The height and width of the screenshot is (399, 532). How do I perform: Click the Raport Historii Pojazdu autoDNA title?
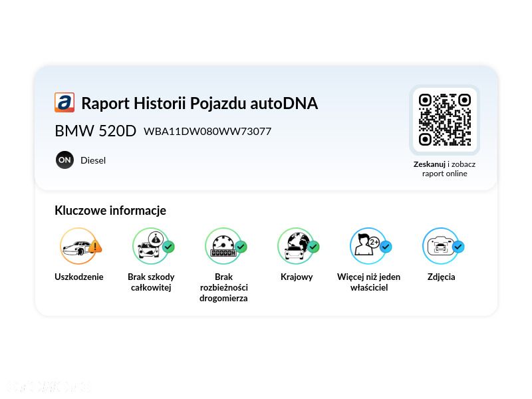[199, 103]
